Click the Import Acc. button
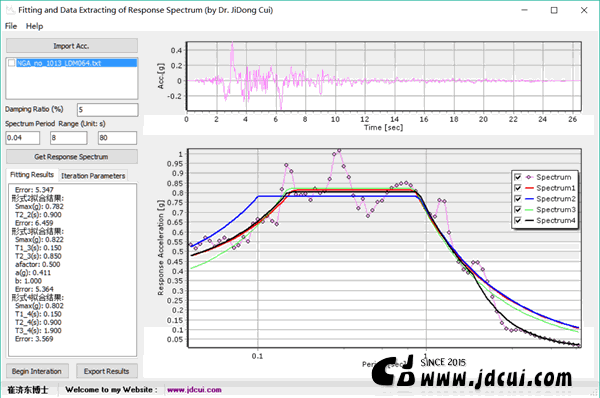 [72, 46]
